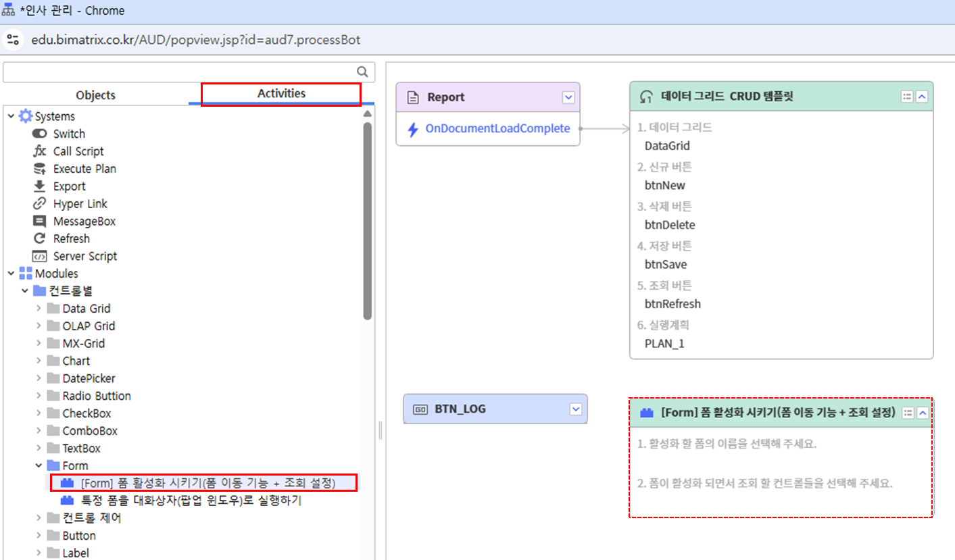Viewport: 955px width, 560px height.
Task: Click the Export download icon
Action: pos(39,186)
